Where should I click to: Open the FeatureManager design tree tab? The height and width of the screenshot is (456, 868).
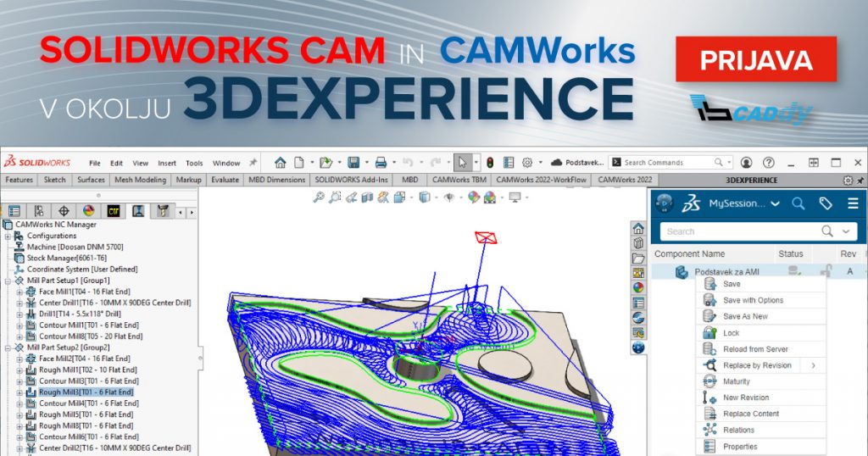[x=14, y=211]
